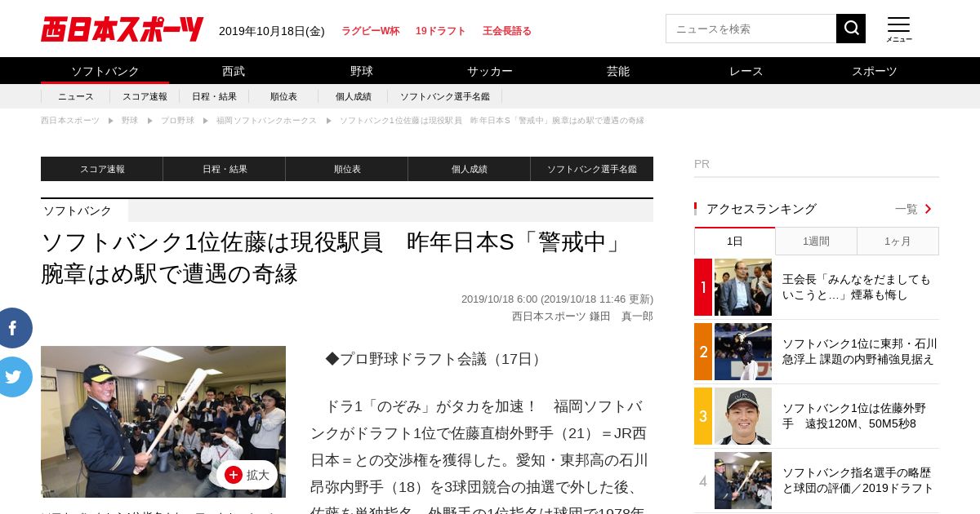Click the rank 4 thumbnail image
Screen dimensions: 980x514
click(x=743, y=481)
